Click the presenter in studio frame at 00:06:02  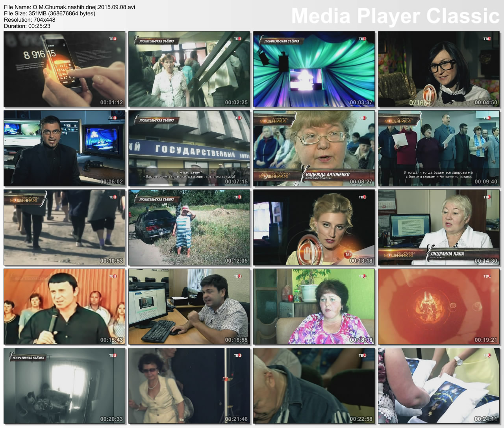(65, 148)
